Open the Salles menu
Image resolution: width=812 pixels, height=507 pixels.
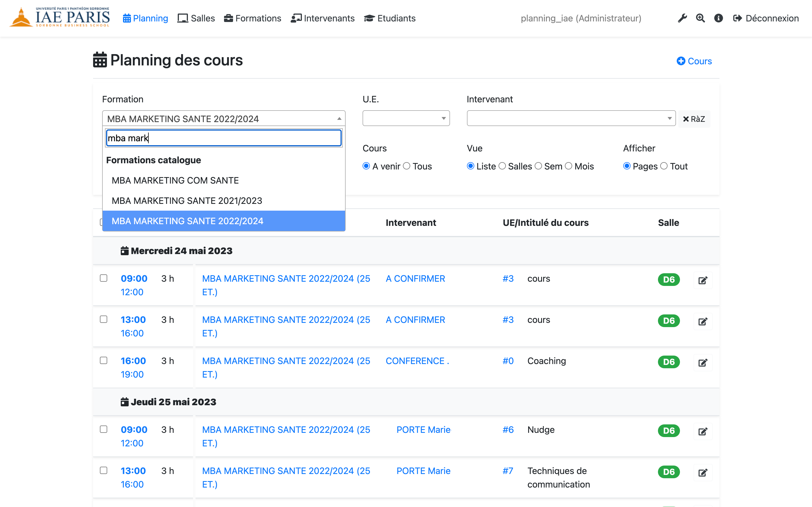pyautogui.click(x=196, y=18)
